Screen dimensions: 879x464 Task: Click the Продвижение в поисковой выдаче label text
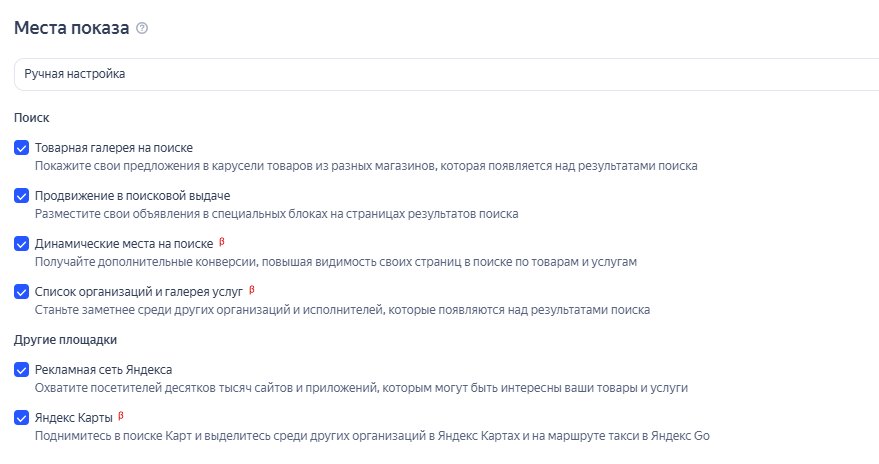tap(132, 196)
